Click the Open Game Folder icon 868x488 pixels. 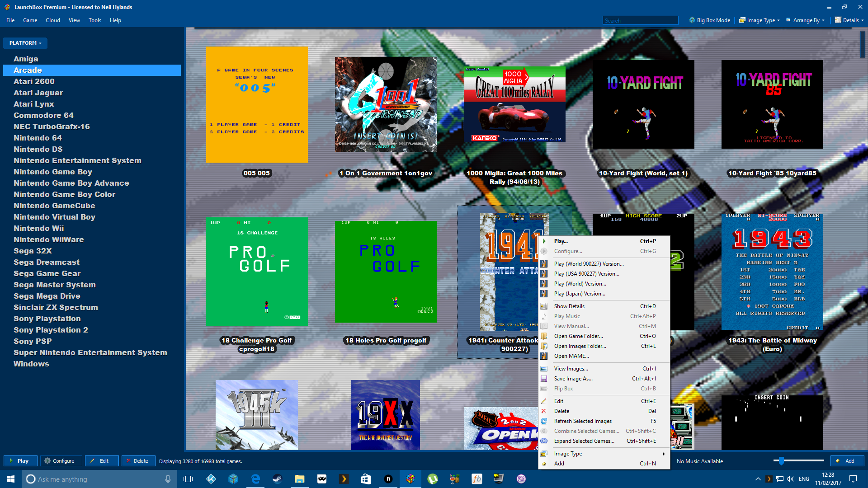544,336
